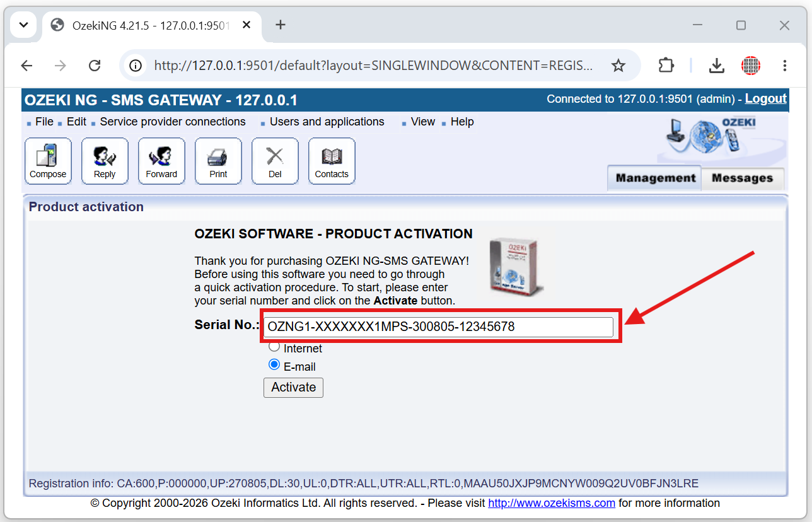Select the Internet activation radio button
The height and width of the screenshot is (522, 812).
274,347
